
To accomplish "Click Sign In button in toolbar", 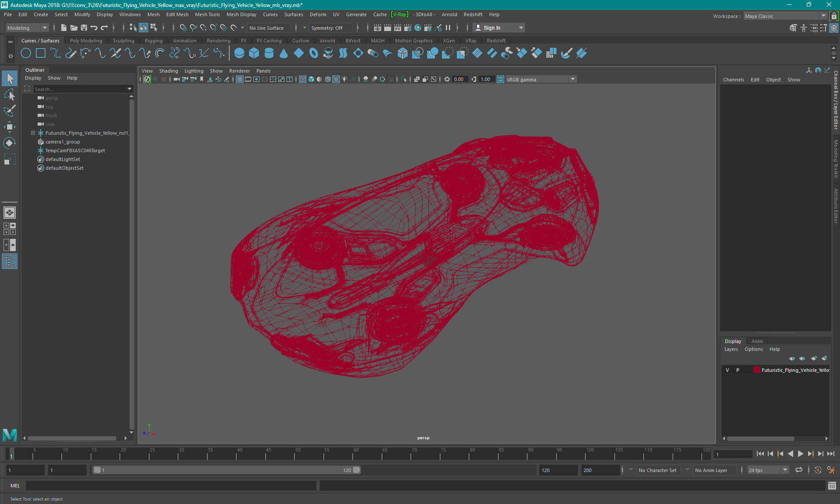I will pyautogui.click(x=494, y=28).
